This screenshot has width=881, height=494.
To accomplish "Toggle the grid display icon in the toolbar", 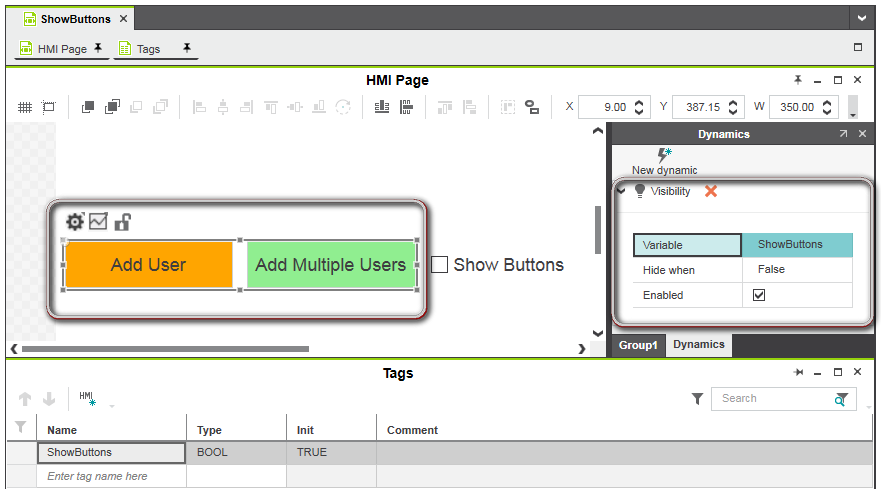I will (x=25, y=107).
